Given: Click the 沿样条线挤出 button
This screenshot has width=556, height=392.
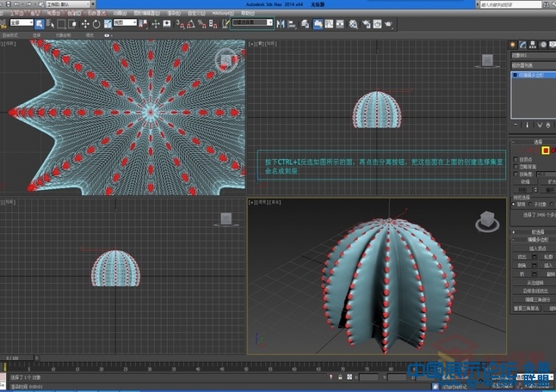Looking at the screenshot, I should click(x=535, y=291).
